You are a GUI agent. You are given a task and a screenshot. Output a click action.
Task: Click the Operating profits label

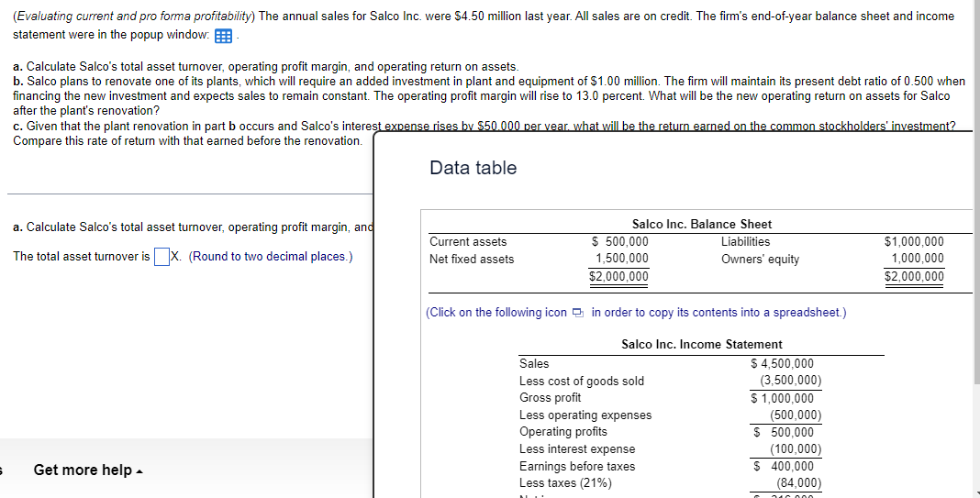(x=563, y=432)
